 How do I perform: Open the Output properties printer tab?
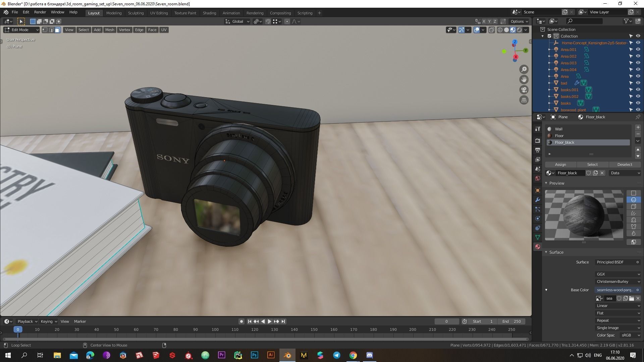[538, 150]
